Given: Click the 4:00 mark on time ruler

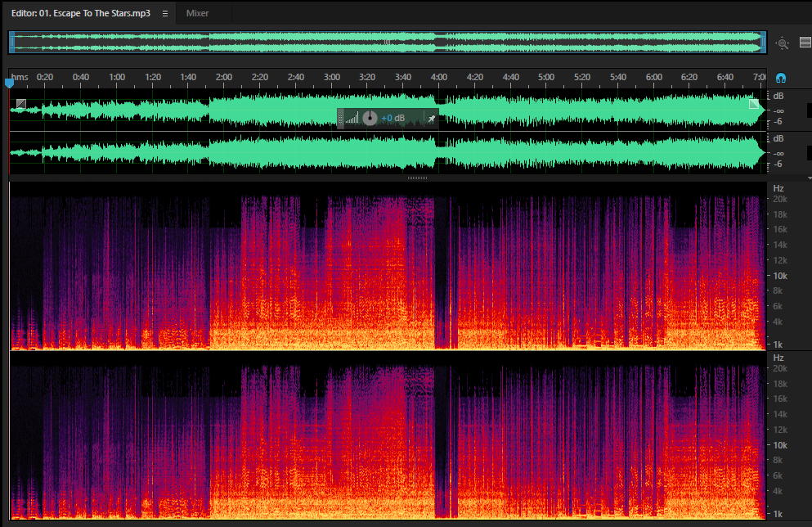Looking at the screenshot, I should (x=438, y=77).
